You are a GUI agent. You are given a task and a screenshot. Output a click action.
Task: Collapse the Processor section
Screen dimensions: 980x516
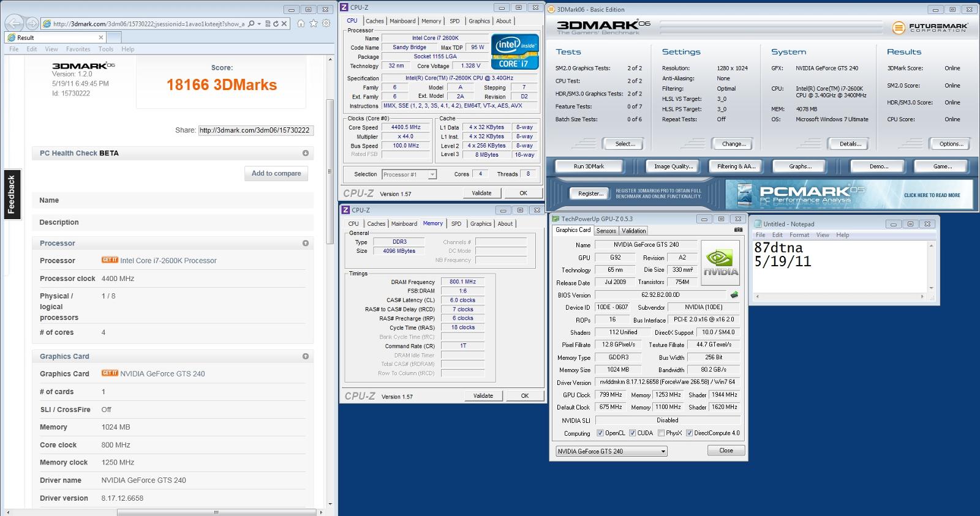pos(306,243)
